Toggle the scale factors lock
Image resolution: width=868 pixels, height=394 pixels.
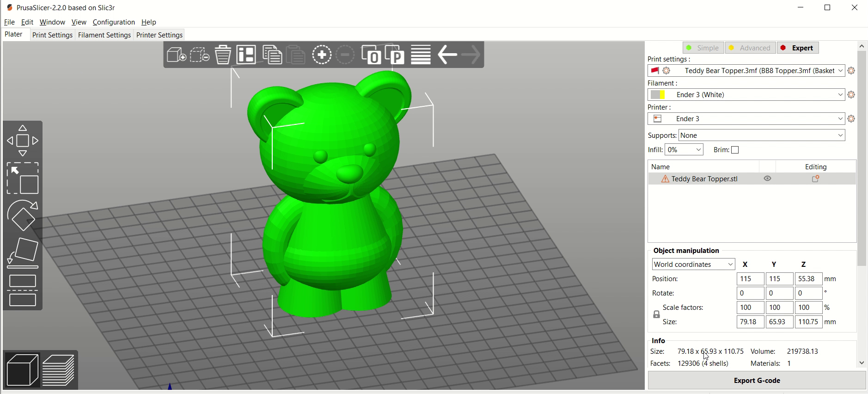tap(656, 314)
